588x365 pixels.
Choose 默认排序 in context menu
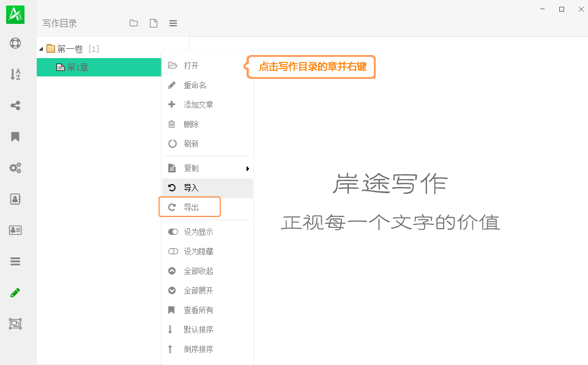coord(207,330)
